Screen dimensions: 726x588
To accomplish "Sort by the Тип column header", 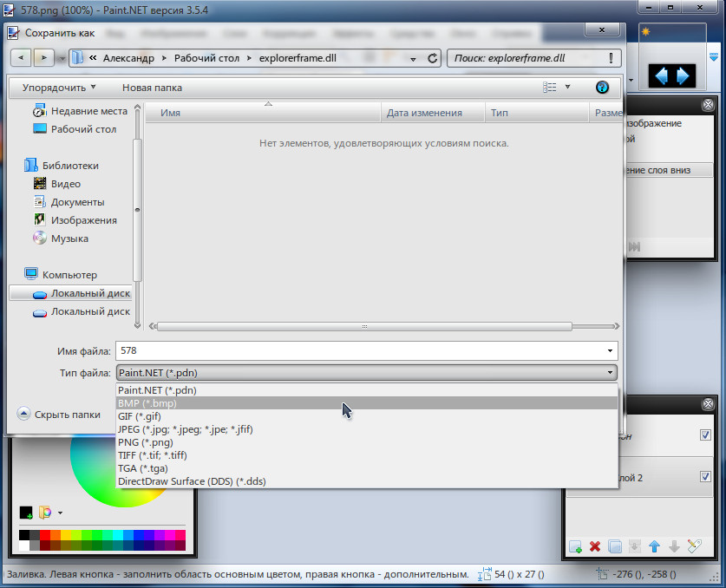I will point(537,113).
